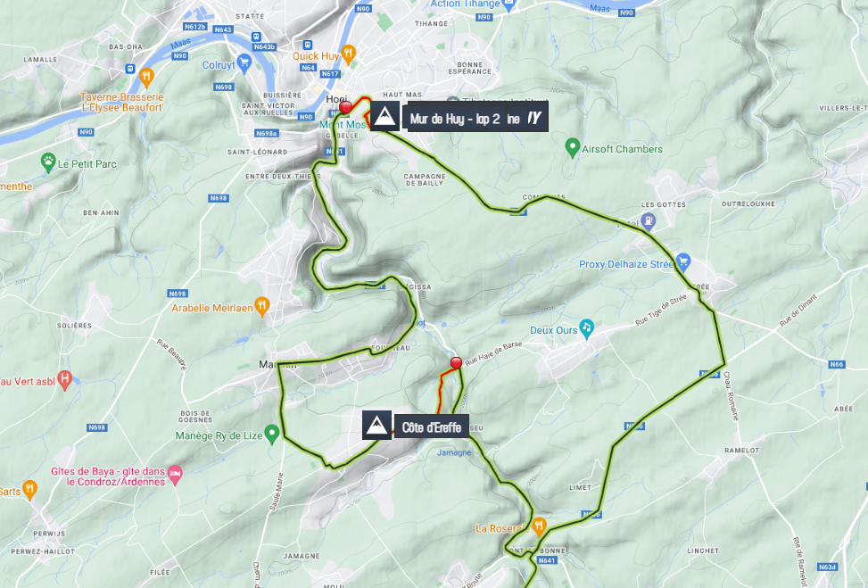Select the Taverne-Brasserie L'Elysee Beaufort marker
Screen dimensions: 868x588
pyautogui.click(x=146, y=78)
